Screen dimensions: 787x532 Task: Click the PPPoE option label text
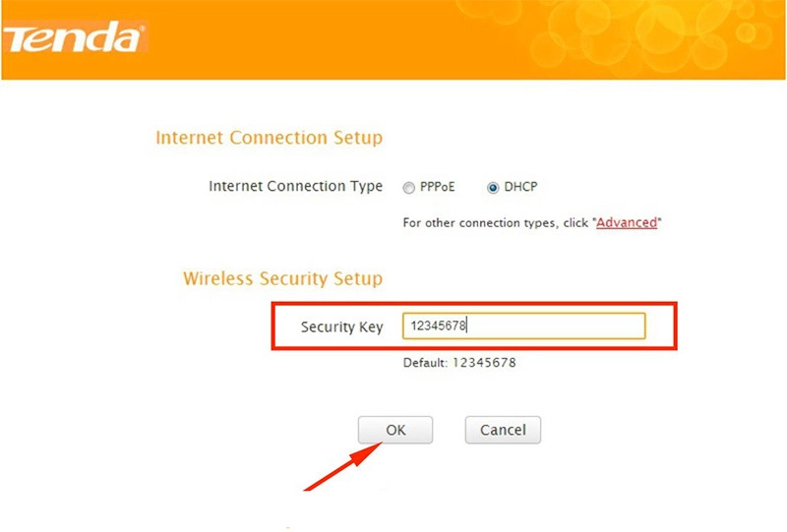point(439,188)
